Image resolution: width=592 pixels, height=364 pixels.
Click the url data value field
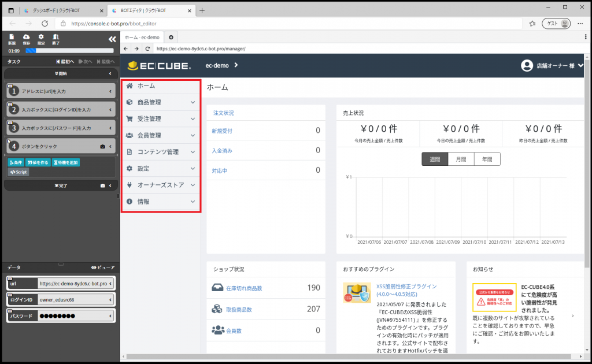[x=73, y=283]
